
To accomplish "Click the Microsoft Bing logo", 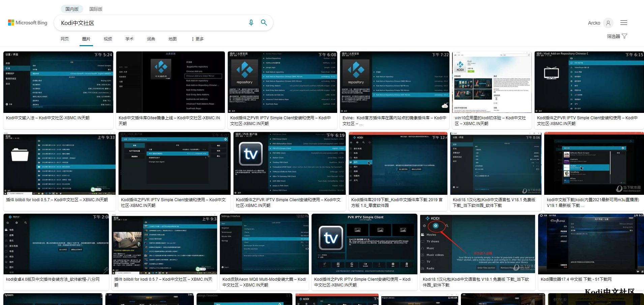I will 28,23.
